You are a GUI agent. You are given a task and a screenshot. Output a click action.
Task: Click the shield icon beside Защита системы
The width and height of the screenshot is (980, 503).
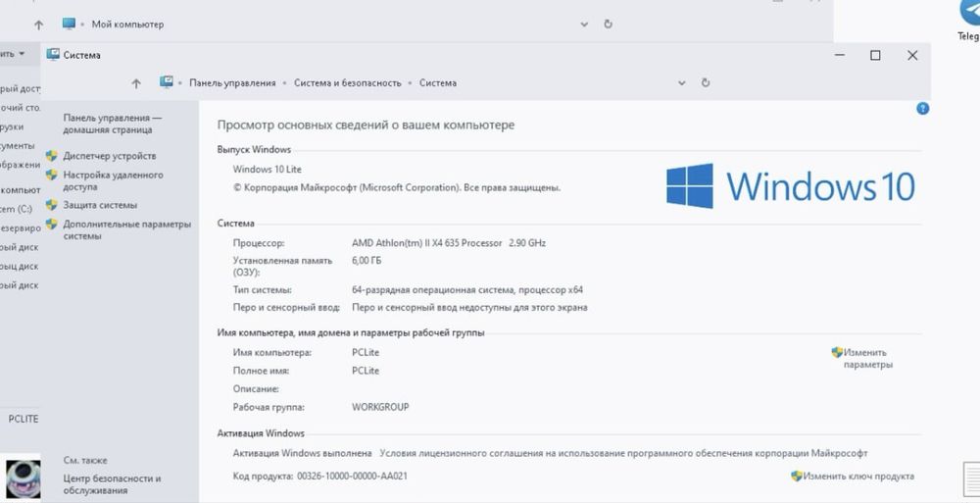(x=51, y=205)
